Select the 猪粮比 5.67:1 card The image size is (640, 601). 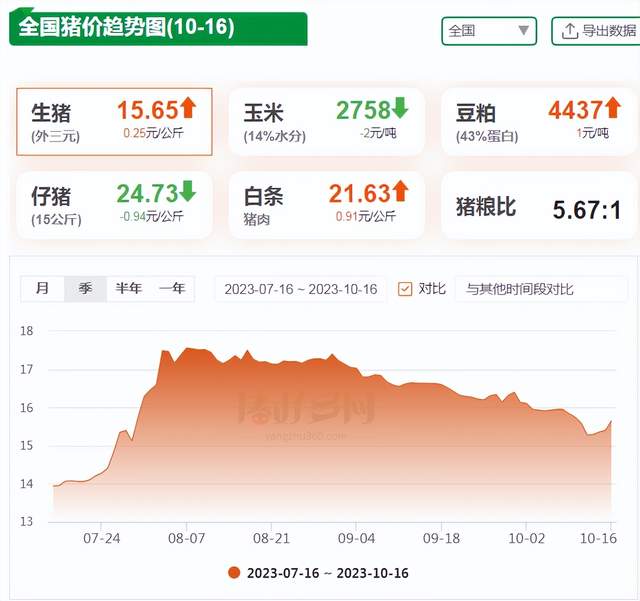pyautogui.click(x=539, y=205)
